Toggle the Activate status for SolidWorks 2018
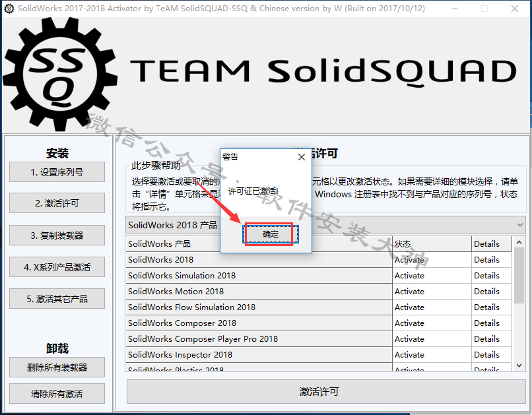 [x=432, y=260]
